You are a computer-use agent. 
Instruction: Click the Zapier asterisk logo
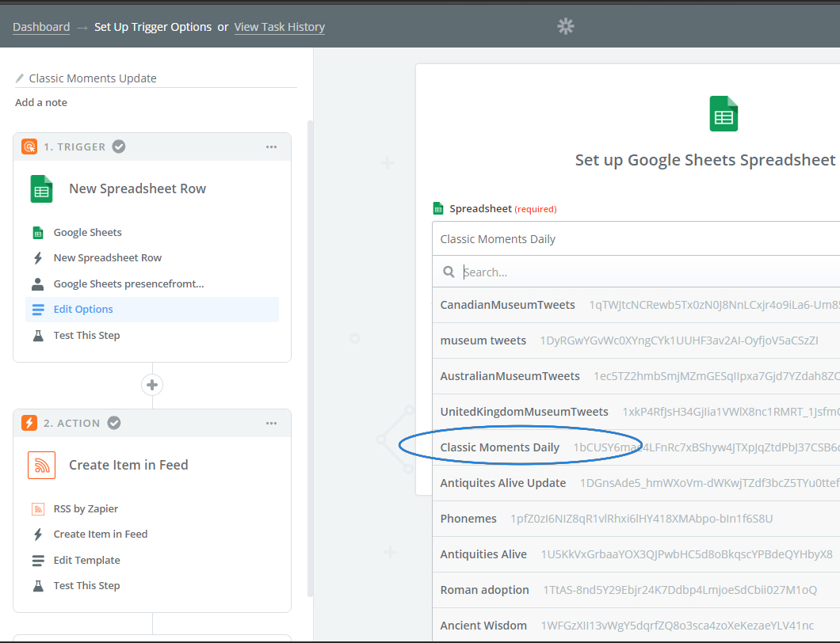[x=565, y=26]
